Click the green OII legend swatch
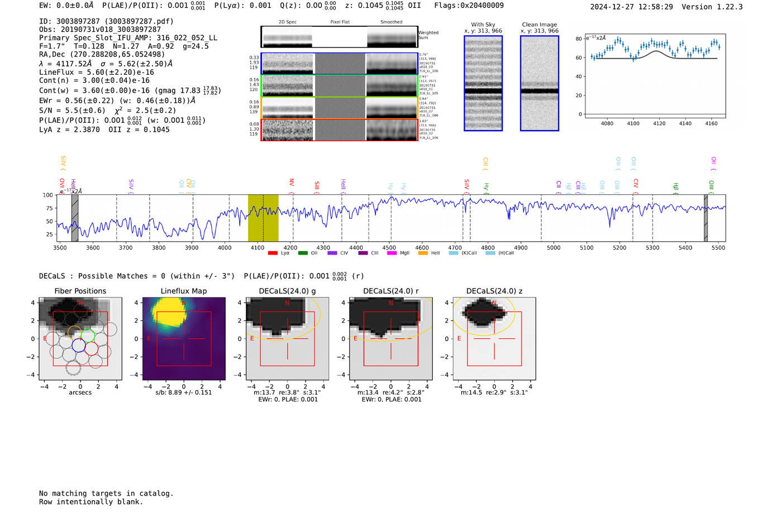Screen dimensions: 782x532 303,253
